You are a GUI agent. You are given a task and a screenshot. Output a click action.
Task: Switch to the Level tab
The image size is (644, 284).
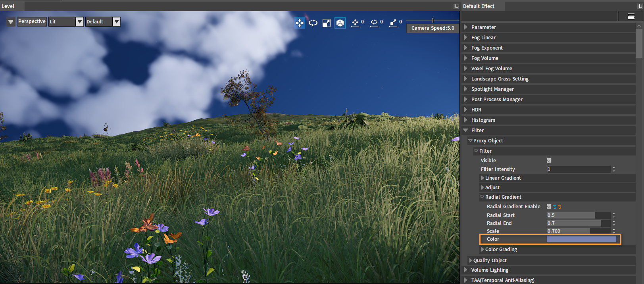tap(8, 6)
